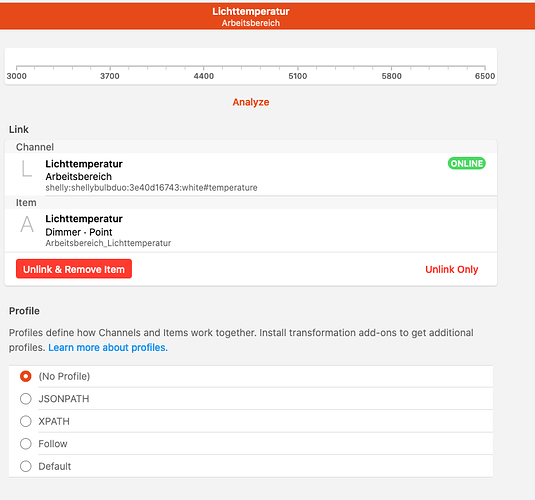Click the channel UID text shelly:shellybulbduo
The width and height of the screenshot is (535, 500).
[x=151, y=188]
